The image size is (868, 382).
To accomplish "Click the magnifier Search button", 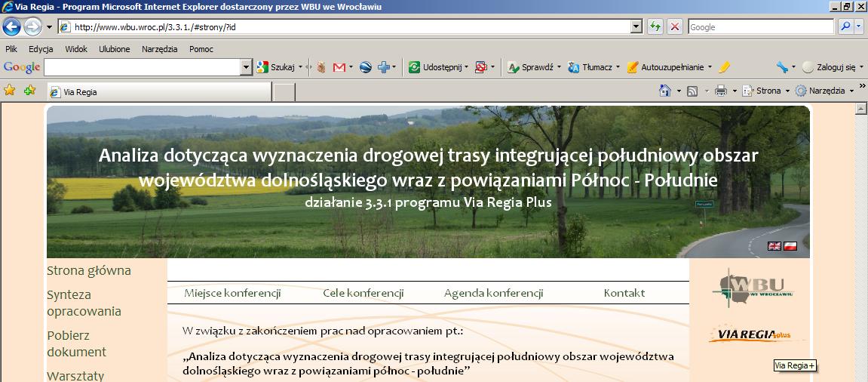I will click(x=845, y=26).
